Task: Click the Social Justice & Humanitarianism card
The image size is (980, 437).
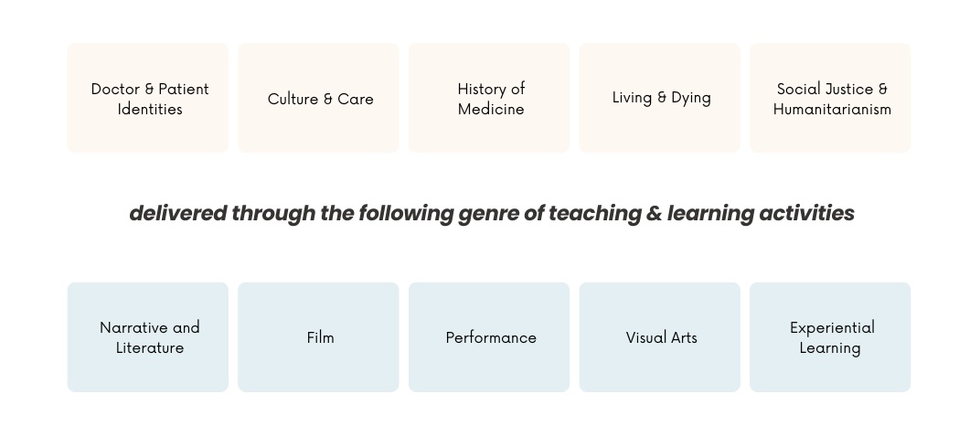Action: [x=830, y=98]
